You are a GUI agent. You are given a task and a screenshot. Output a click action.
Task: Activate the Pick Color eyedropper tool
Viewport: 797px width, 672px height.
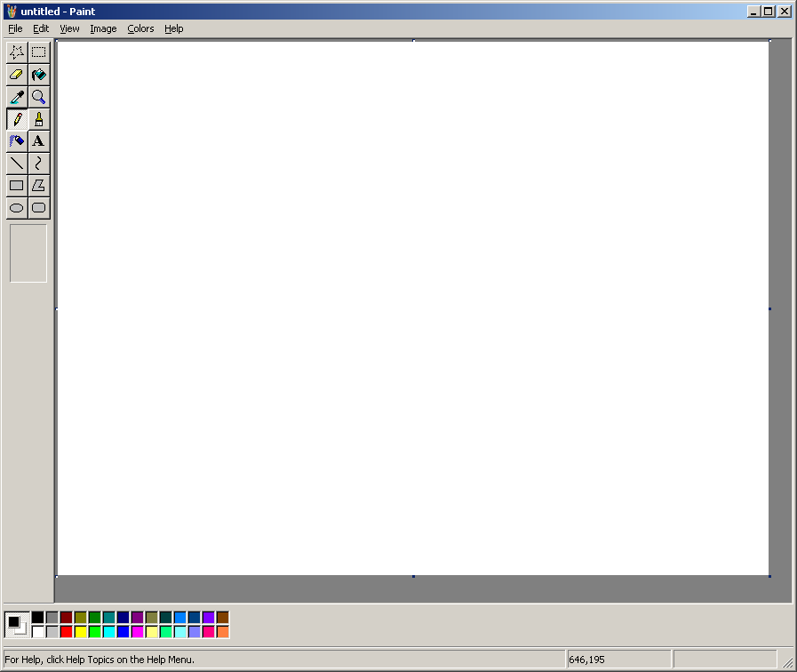coord(17,97)
